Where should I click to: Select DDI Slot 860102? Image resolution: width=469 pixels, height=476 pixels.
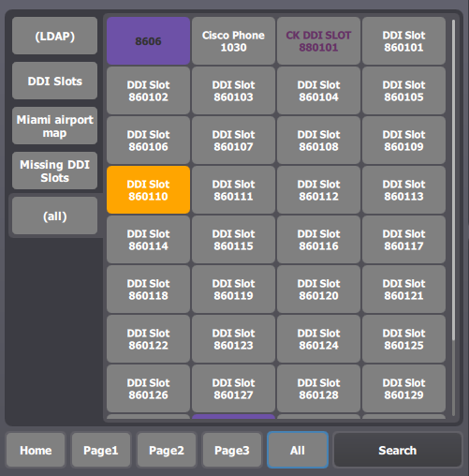click(148, 91)
